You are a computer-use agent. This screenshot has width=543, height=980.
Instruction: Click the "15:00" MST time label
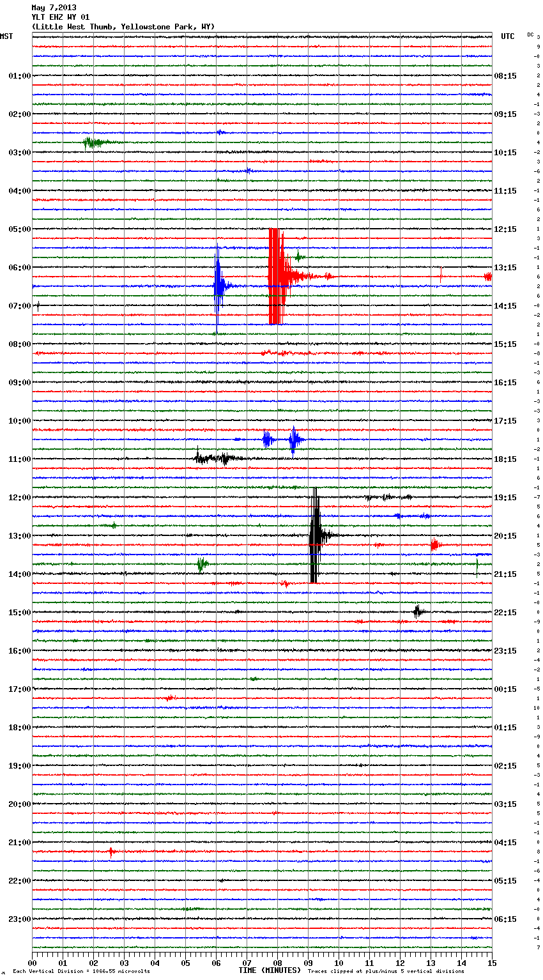pyautogui.click(x=20, y=613)
